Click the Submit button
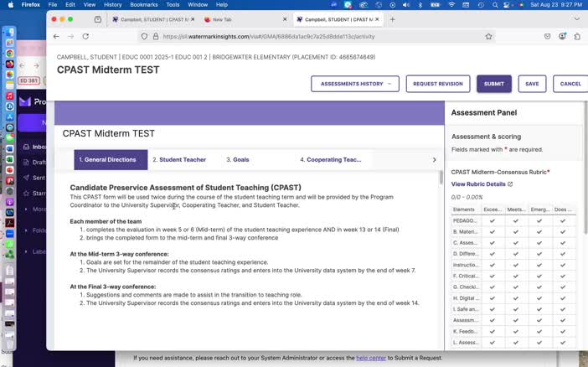The height and width of the screenshot is (367, 588). 494,84
